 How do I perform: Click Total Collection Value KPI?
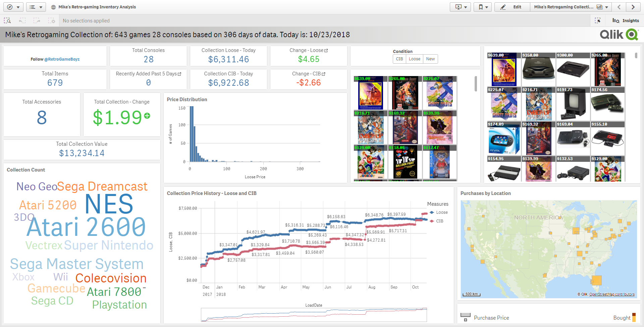click(x=82, y=149)
